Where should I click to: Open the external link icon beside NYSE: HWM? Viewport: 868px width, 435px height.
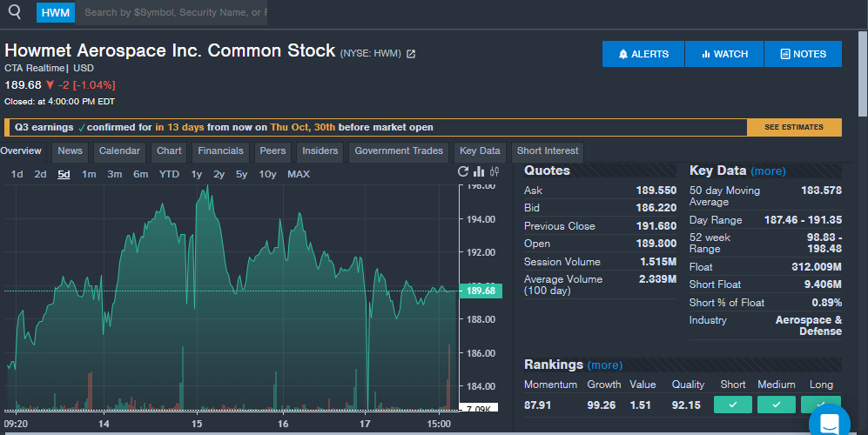(412, 54)
